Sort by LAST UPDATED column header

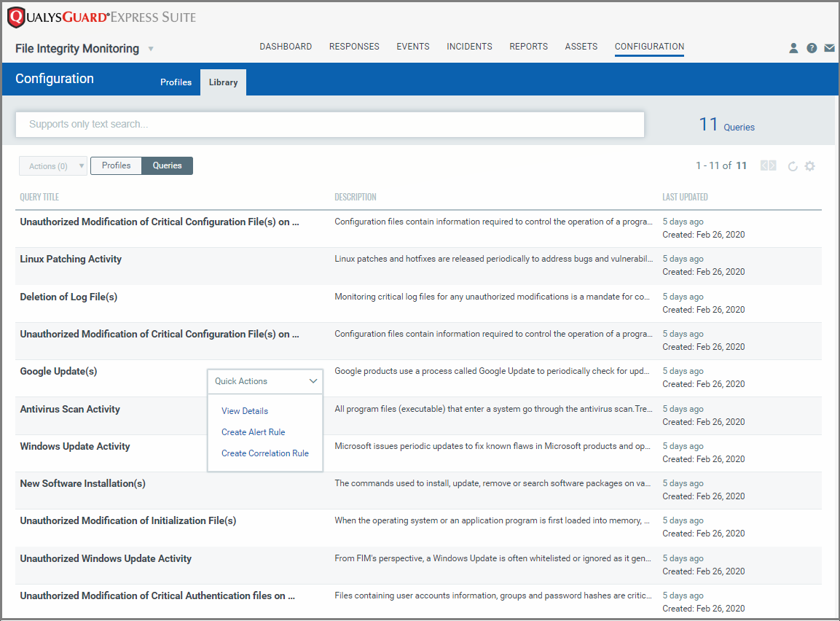coord(685,197)
